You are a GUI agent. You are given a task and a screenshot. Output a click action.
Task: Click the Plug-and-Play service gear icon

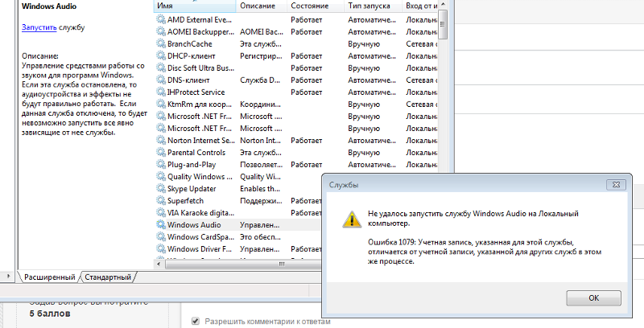pos(160,165)
